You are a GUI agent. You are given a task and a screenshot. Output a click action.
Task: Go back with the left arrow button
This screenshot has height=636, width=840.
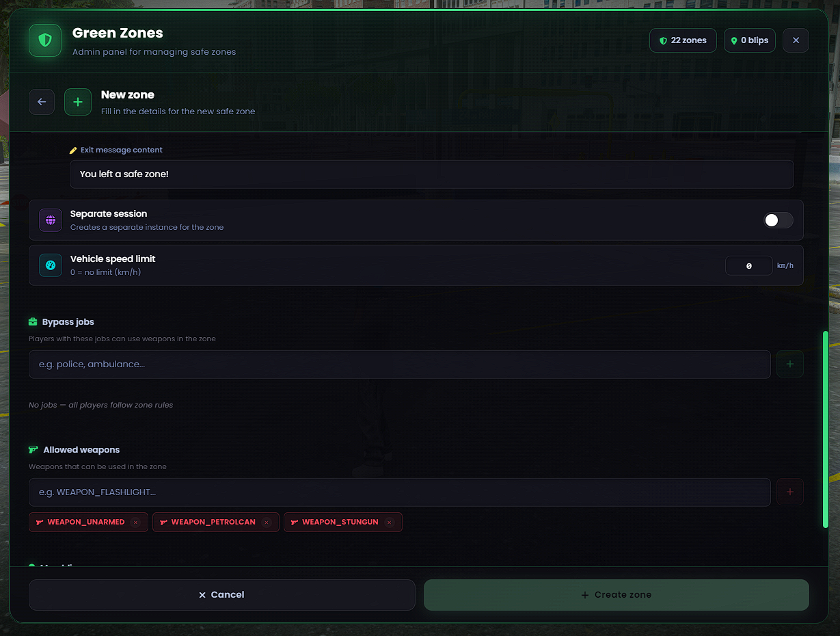click(42, 102)
